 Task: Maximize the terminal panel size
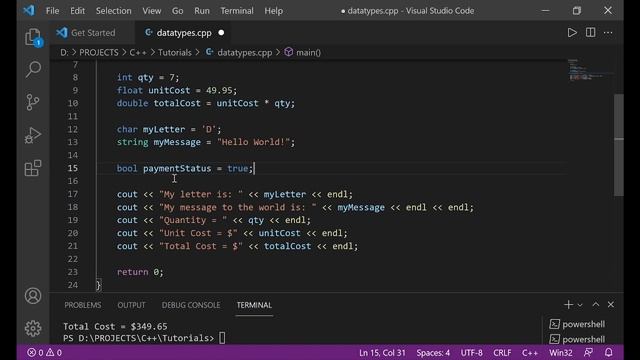[x=596, y=304]
